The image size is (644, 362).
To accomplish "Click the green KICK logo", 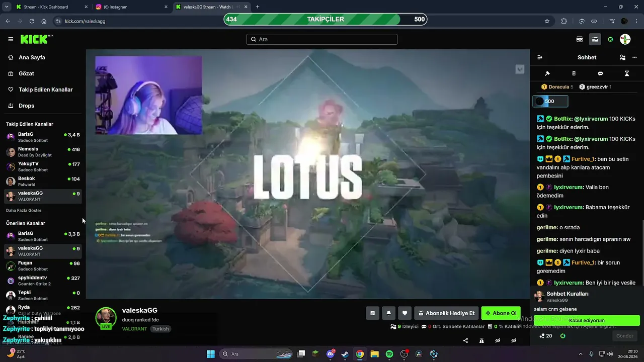I will point(36,39).
